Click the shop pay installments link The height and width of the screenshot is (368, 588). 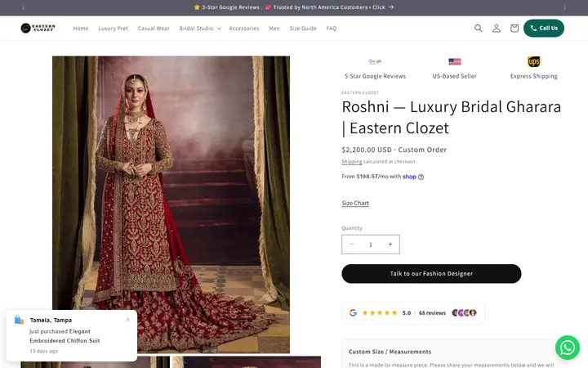coord(409,177)
